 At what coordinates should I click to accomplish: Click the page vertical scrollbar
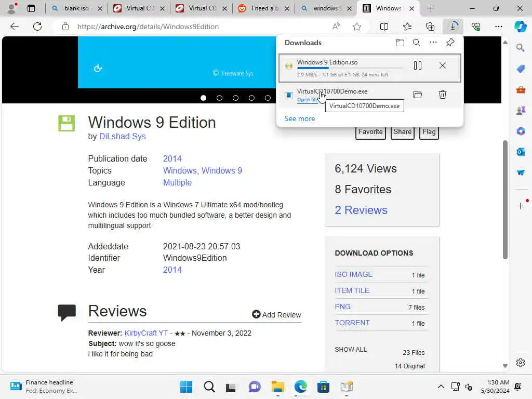(x=505, y=200)
